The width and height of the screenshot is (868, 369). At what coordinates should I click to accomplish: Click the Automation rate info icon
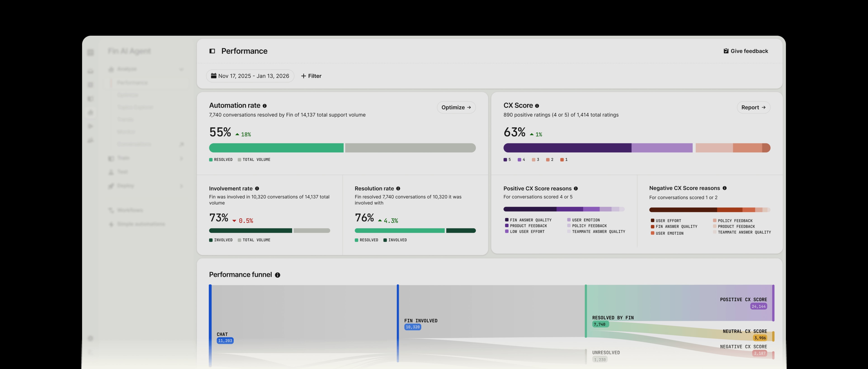click(x=265, y=105)
